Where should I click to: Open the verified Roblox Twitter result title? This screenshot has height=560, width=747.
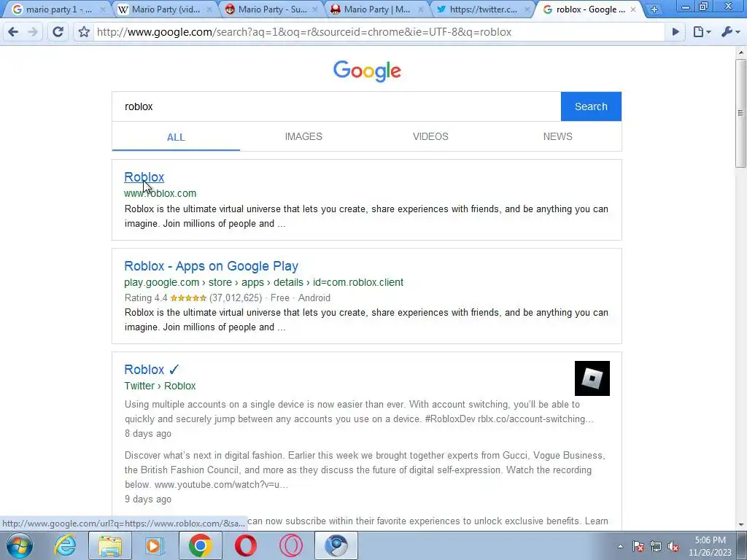[151, 370]
